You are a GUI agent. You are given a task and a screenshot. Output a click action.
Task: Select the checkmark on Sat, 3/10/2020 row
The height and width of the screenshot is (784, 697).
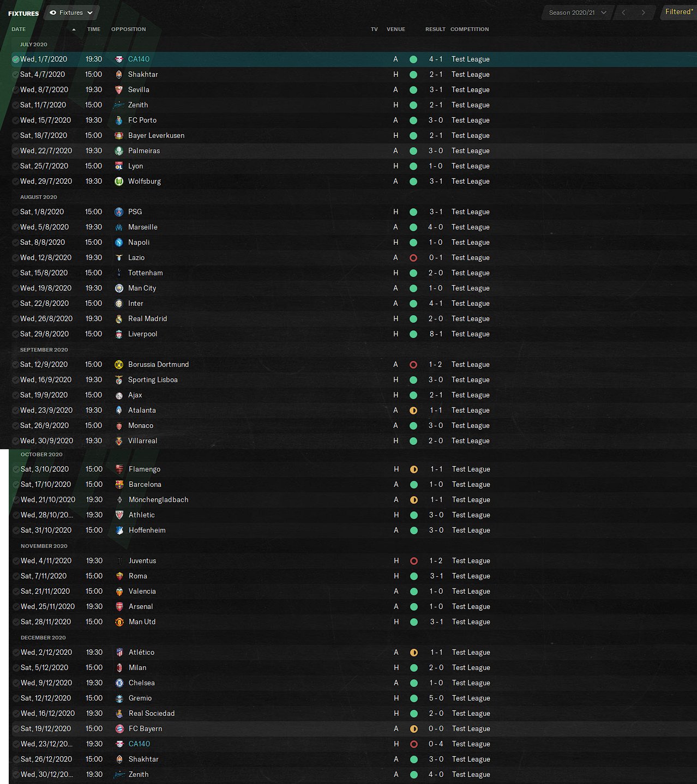[x=16, y=469]
